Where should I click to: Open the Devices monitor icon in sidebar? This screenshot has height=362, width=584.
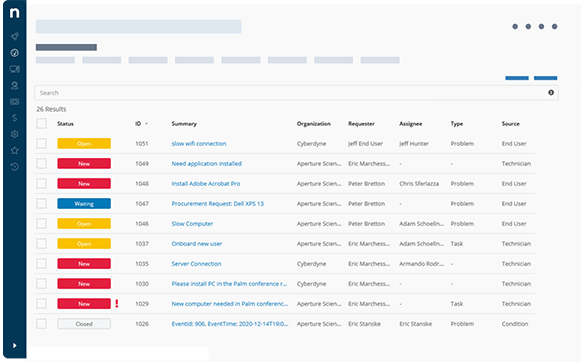tap(15, 69)
